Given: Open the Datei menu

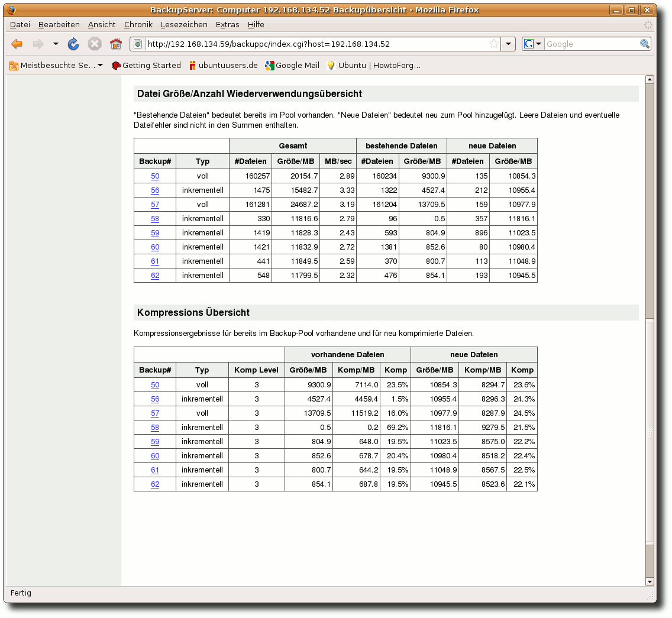Looking at the screenshot, I should point(20,24).
